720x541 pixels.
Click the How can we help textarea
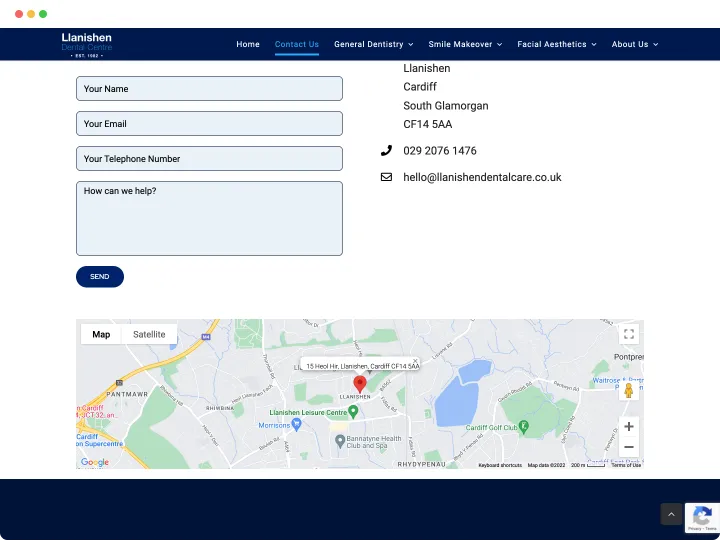(x=209, y=219)
